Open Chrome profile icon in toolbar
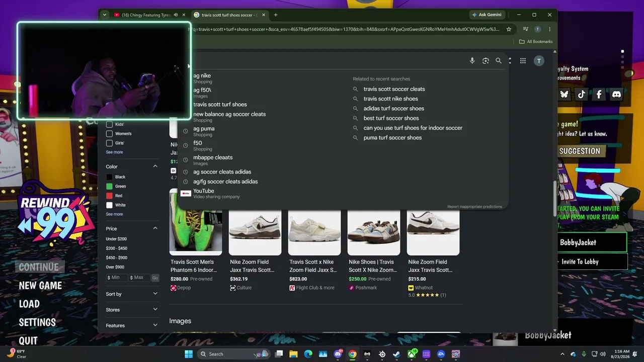 [537, 29]
